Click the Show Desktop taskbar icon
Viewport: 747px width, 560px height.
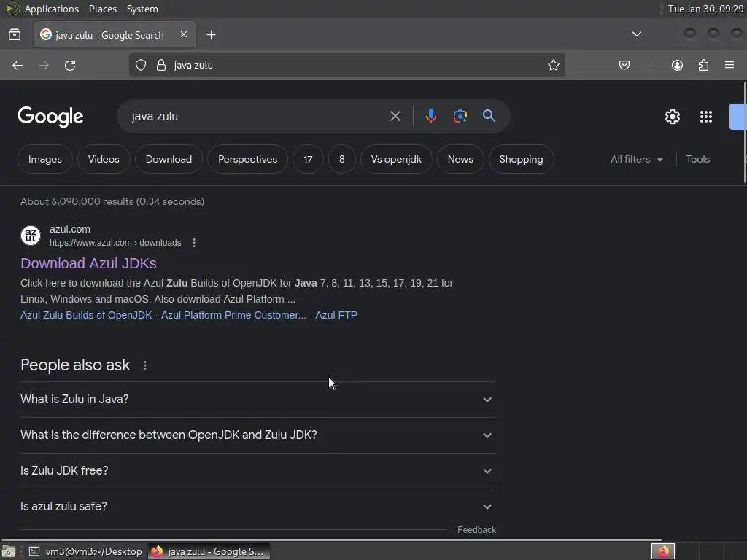point(9,551)
